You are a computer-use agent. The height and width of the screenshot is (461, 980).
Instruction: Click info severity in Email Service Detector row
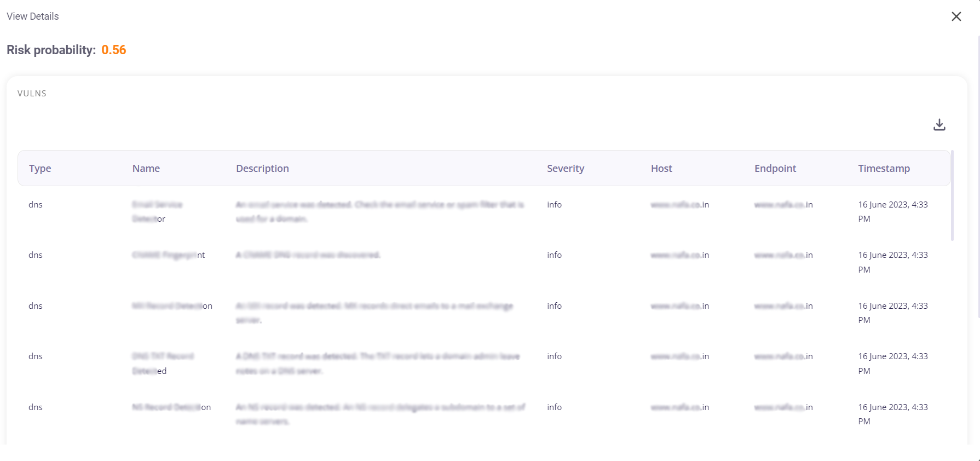click(x=554, y=205)
